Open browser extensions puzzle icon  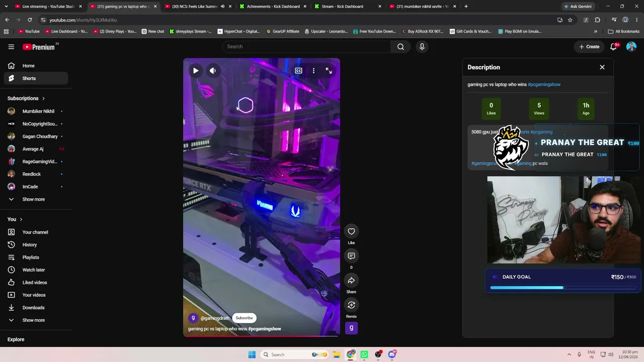coord(597,20)
